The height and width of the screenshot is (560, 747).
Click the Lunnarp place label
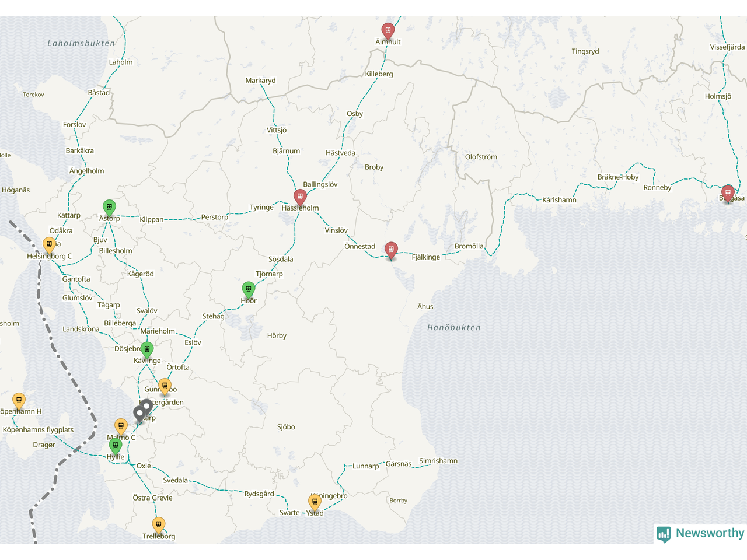[366, 466]
